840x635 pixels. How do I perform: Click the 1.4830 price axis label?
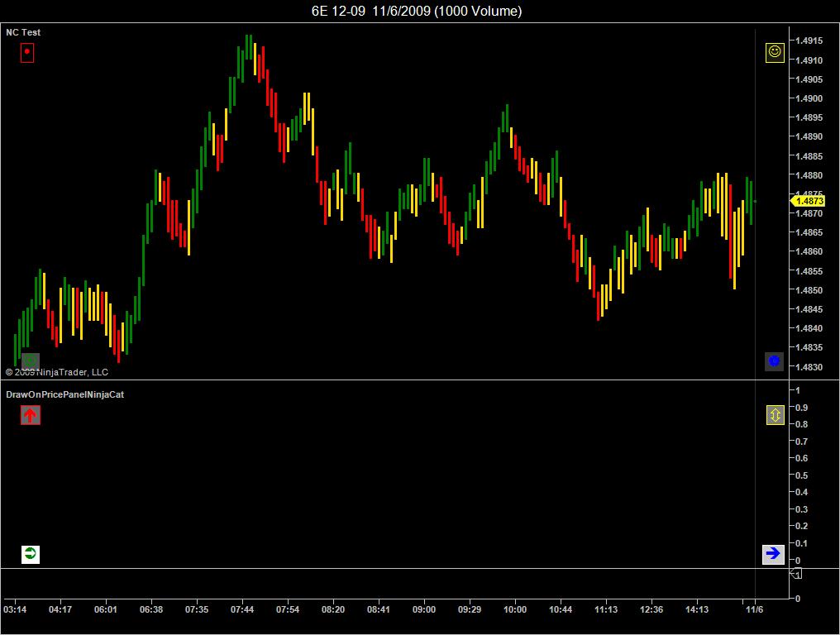click(x=809, y=367)
